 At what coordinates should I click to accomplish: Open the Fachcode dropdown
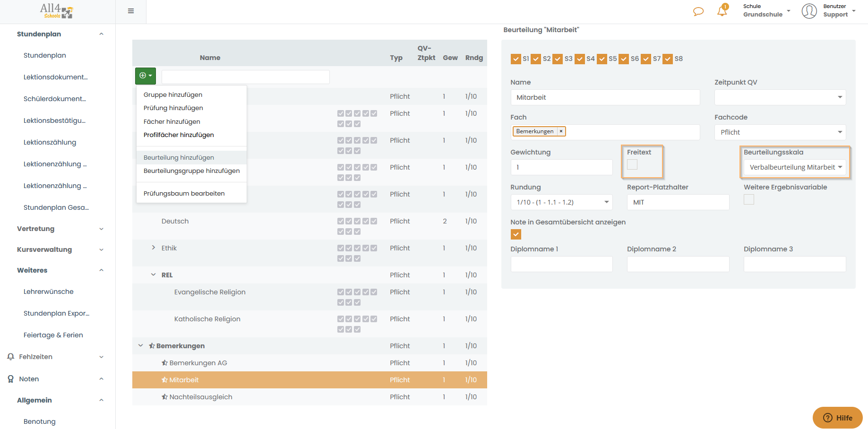[x=780, y=132]
